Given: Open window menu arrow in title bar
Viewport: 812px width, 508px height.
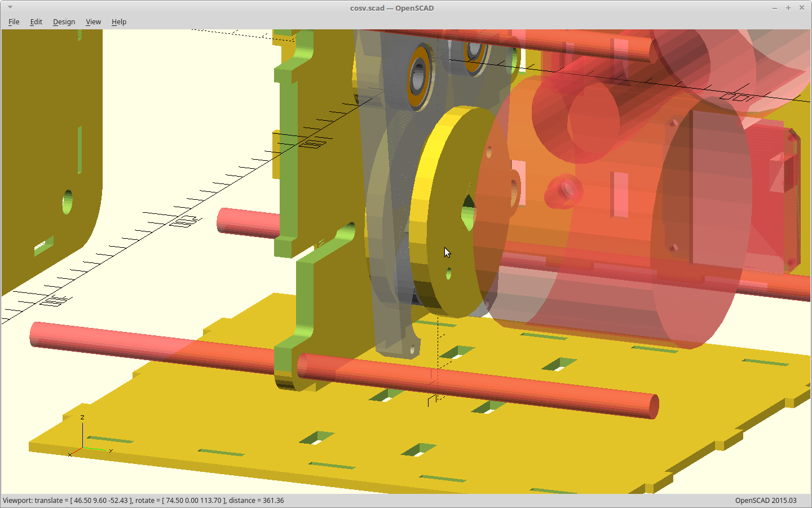Looking at the screenshot, I should point(10,7).
